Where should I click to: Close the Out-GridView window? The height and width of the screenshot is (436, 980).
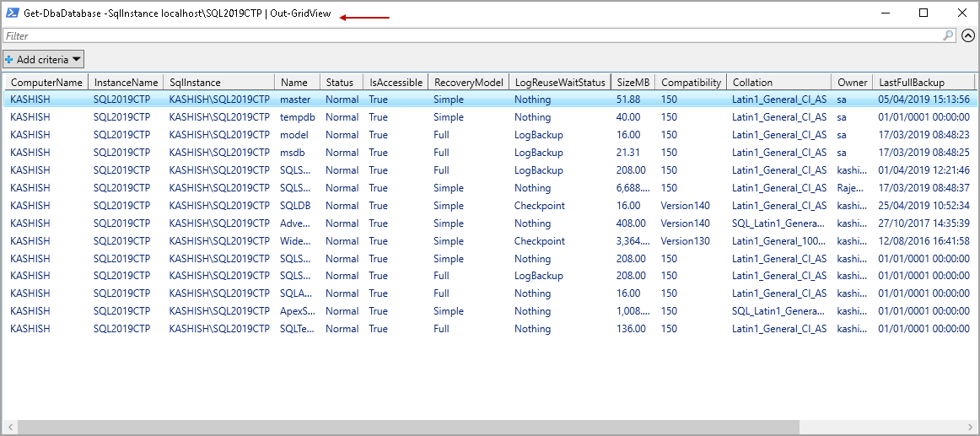962,13
